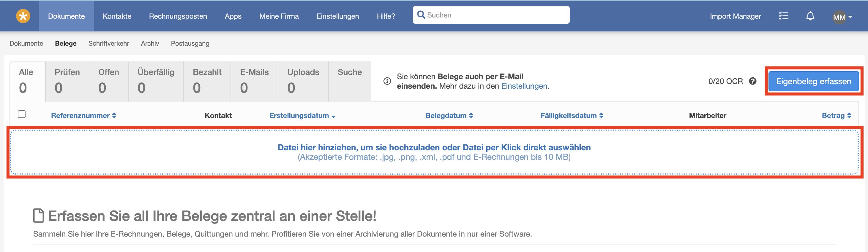Viewport: 868px width, 252px height.
Task: Open the notifications bell
Action: tap(810, 16)
